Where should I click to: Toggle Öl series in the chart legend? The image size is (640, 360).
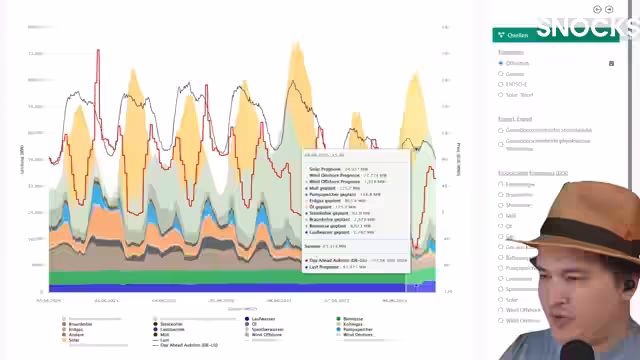coord(251,324)
